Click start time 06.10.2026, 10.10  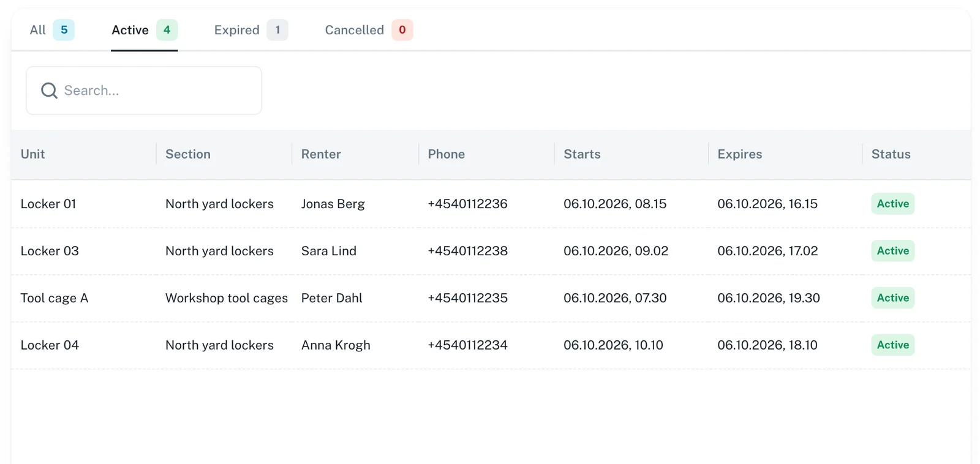(613, 345)
